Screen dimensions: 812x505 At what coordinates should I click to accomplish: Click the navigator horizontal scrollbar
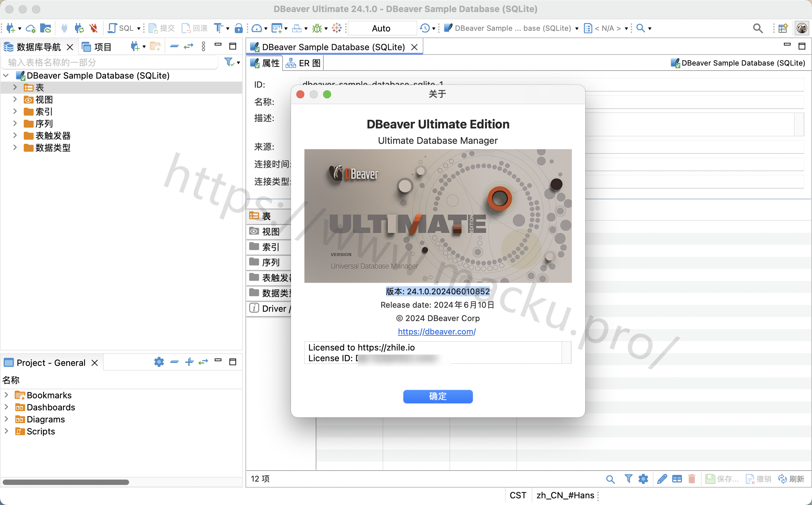click(x=66, y=482)
